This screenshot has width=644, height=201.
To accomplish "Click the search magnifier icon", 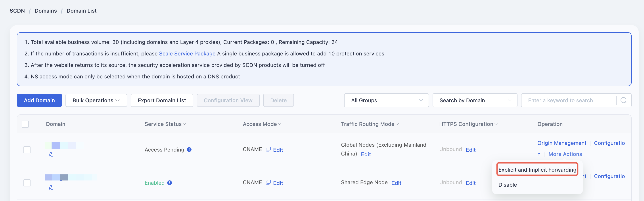I will tap(623, 100).
